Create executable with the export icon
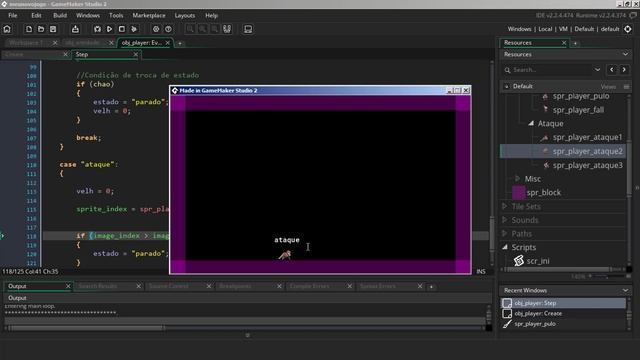The height and width of the screenshot is (360, 640). [x=75, y=29]
